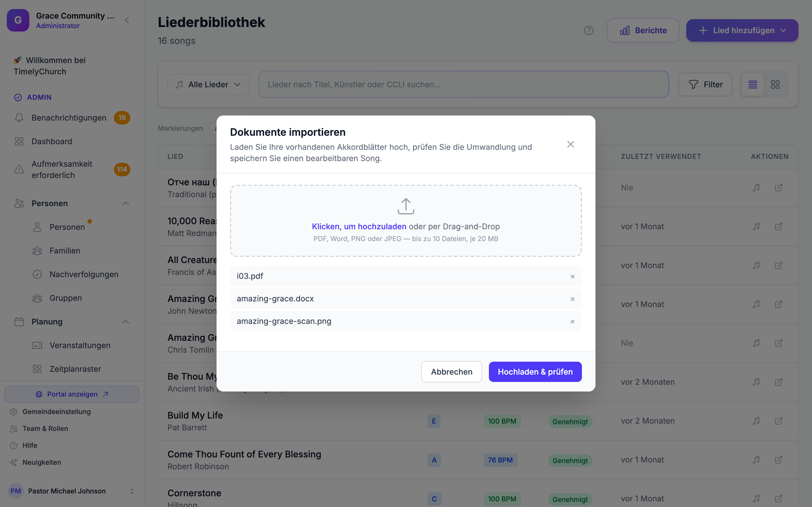The image size is (812, 507).
Task: Open external link icon for Cornerstone row
Action: click(x=778, y=499)
